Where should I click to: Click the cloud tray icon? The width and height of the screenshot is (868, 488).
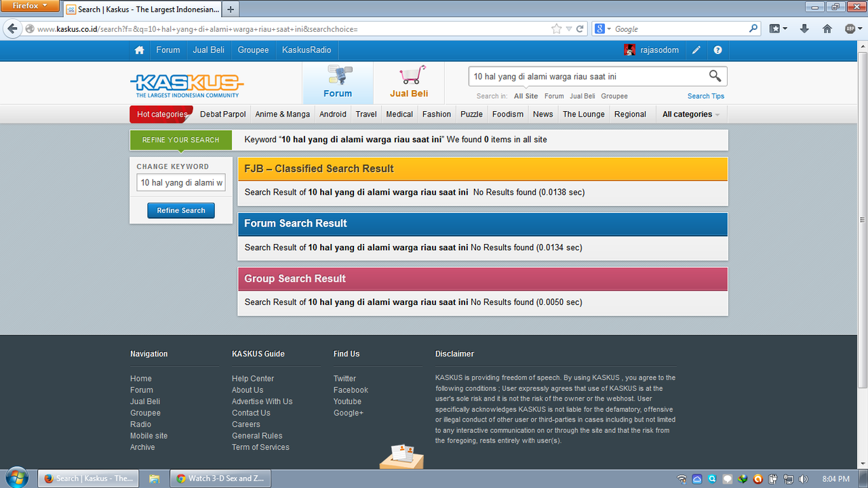[x=697, y=479]
